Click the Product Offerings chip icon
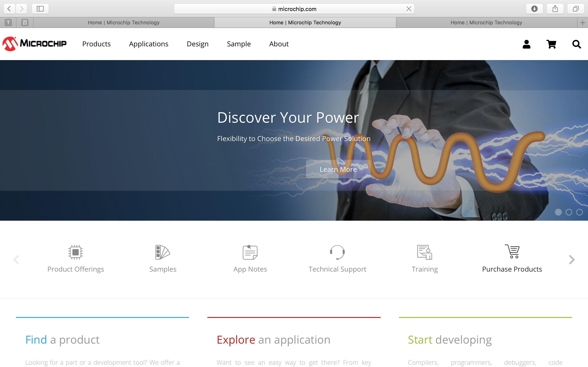The image size is (588, 367). (x=76, y=252)
